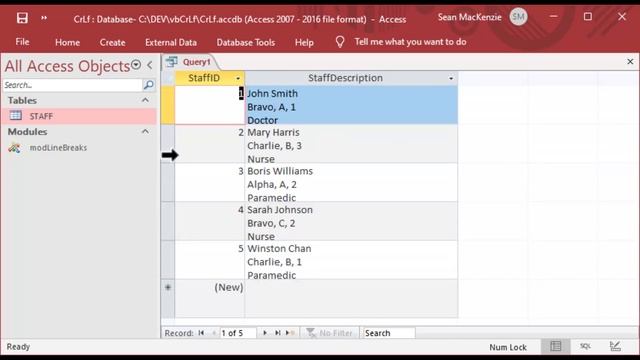
Task: Collapse the Modules group
Action: pos(145,131)
